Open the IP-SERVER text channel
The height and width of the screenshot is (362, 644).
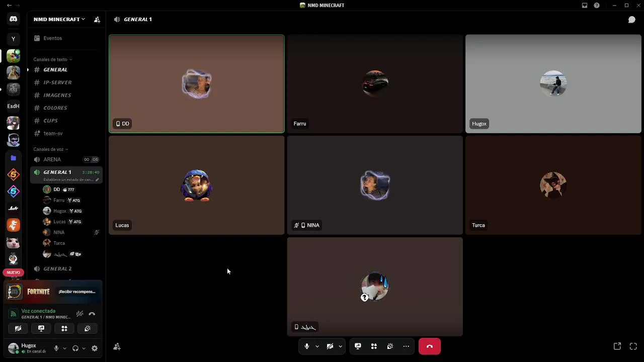(66, 82)
